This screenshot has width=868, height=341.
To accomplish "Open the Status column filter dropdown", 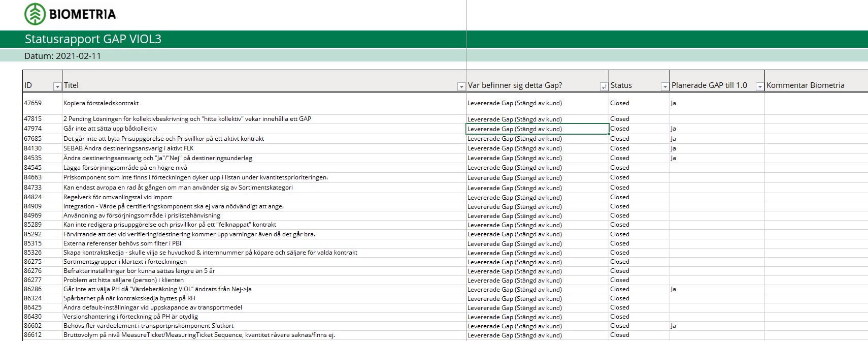I will click(x=664, y=86).
